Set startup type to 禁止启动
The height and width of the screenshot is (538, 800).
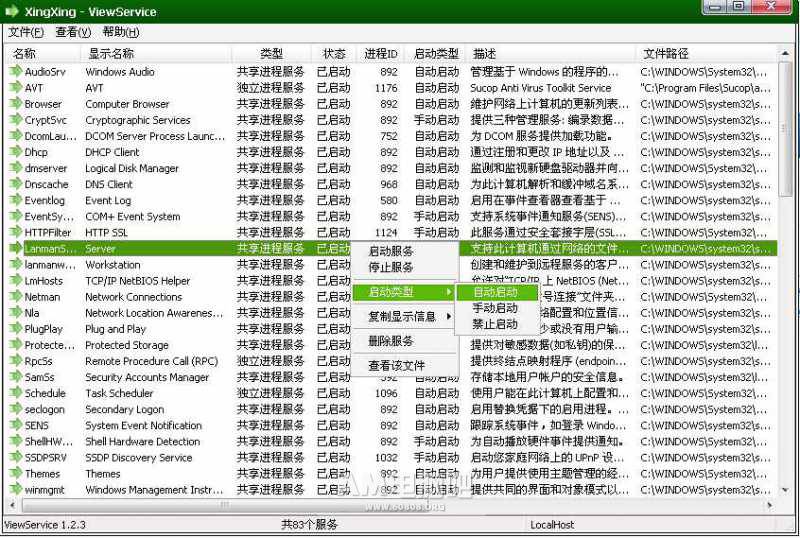tap(496, 324)
